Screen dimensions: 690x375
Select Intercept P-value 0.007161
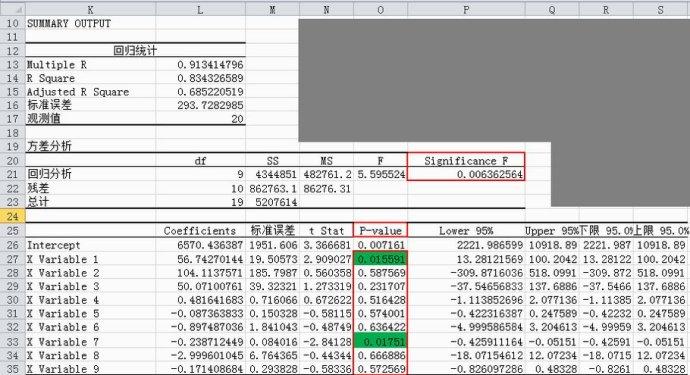[381, 245]
